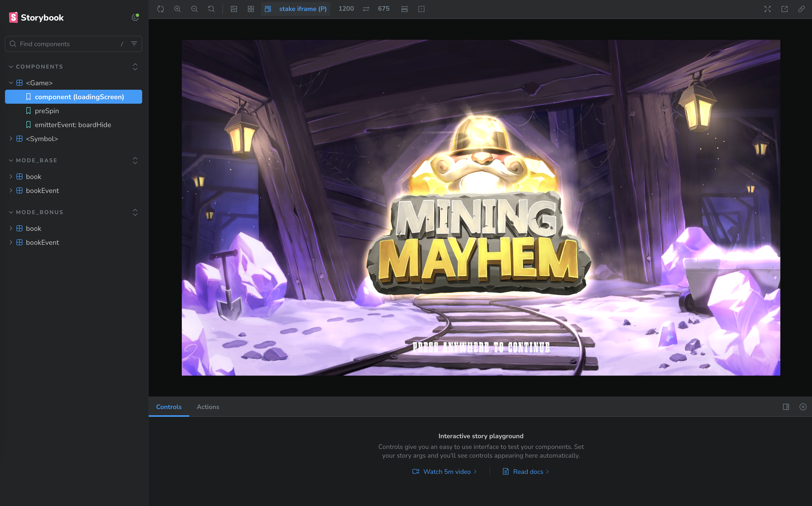Select the preSpin story
Viewport: 812px width, 506px height.
(47, 111)
